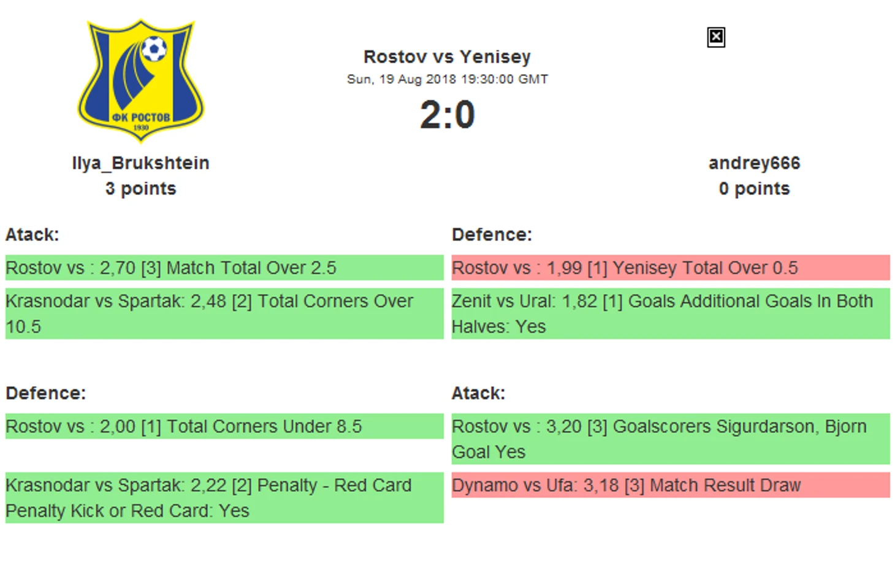Select Dynamo vs Ufa Match Result Draw row

coord(671,485)
